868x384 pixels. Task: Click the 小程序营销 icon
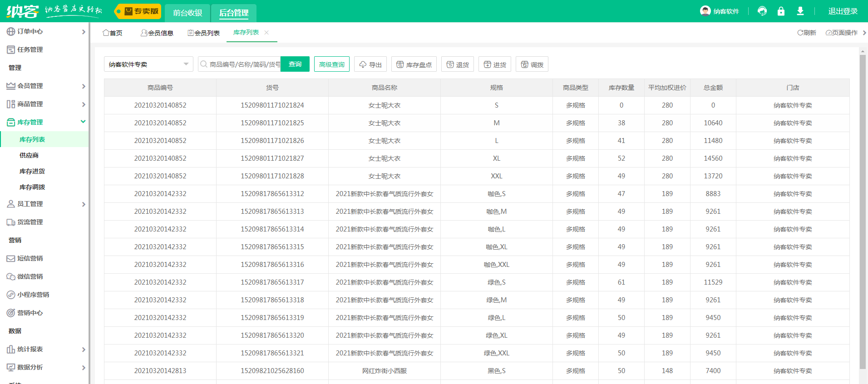[11, 295]
